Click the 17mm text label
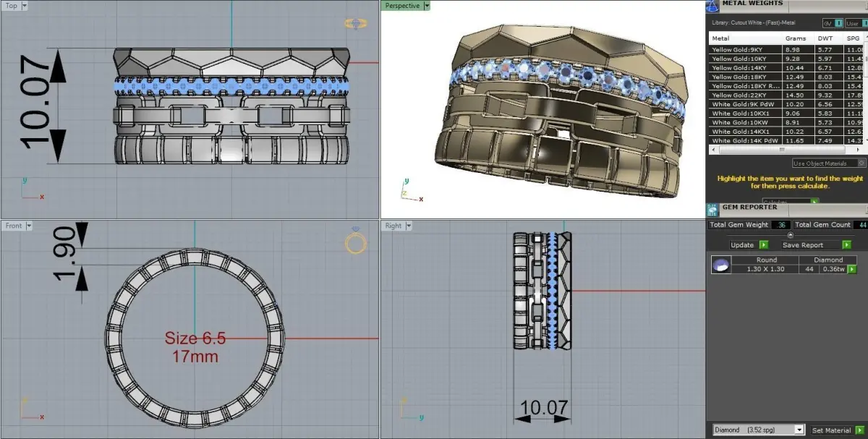868x439 pixels. [195, 357]
